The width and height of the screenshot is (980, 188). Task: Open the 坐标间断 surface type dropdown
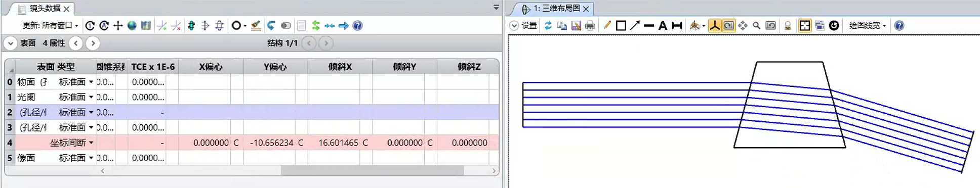(91, 143)
